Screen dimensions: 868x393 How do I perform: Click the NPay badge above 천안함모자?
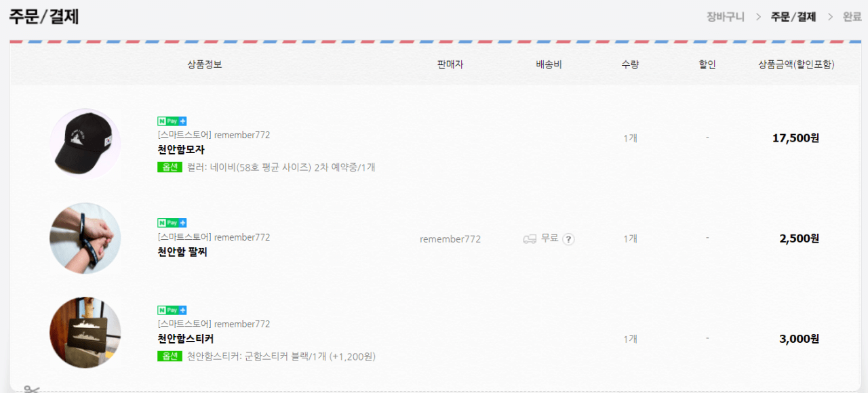tap(172, 121)
